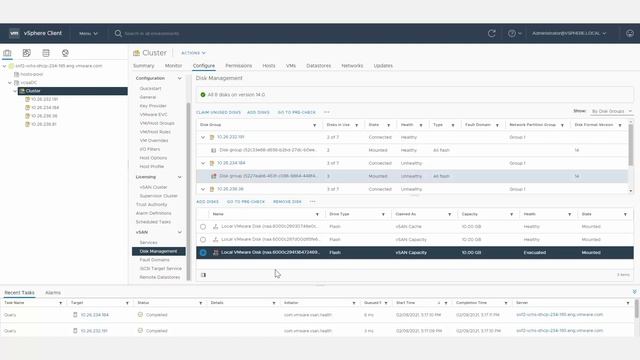Click Add Disks in lower toolbar

[207, 202]
